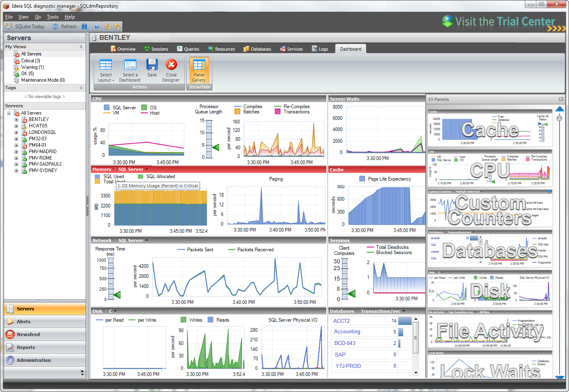Viewport: 569px width, 392px height.
Task: Go to the Administration navigation pane
Action: pyautogui.click(x=33, y=360)
